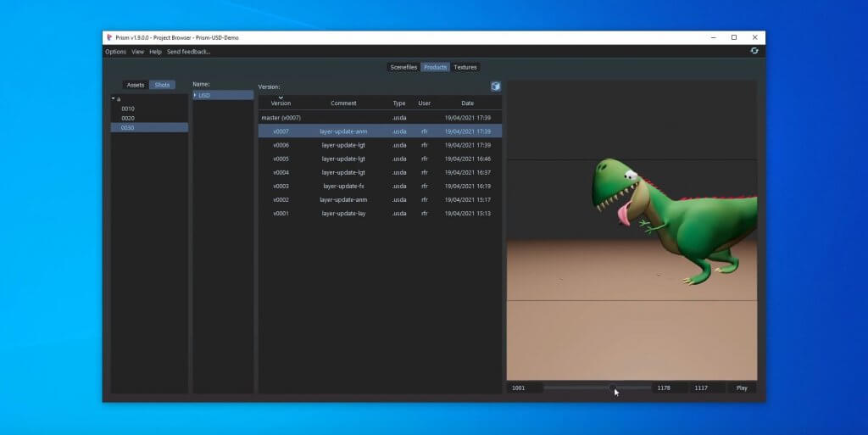Sort by the Date column header
The height and width of the screenshot is (435, 868).
click(x=468, y=103)
